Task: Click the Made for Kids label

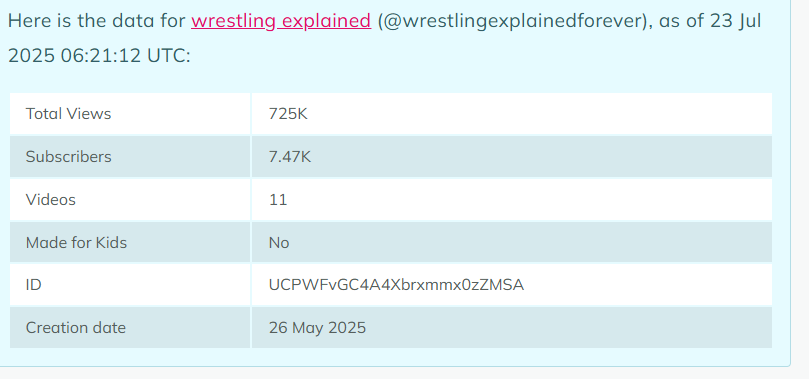Action: pos(76,242)
